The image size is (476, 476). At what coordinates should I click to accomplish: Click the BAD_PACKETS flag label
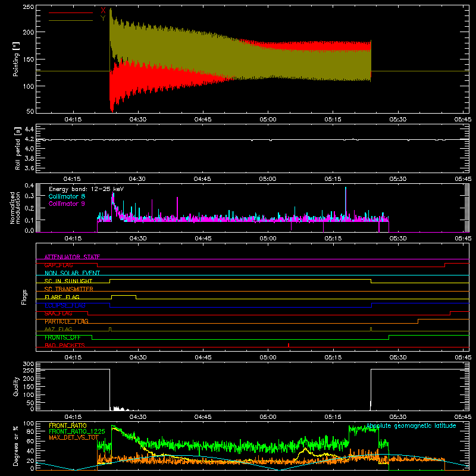click(x=65, y=345)
